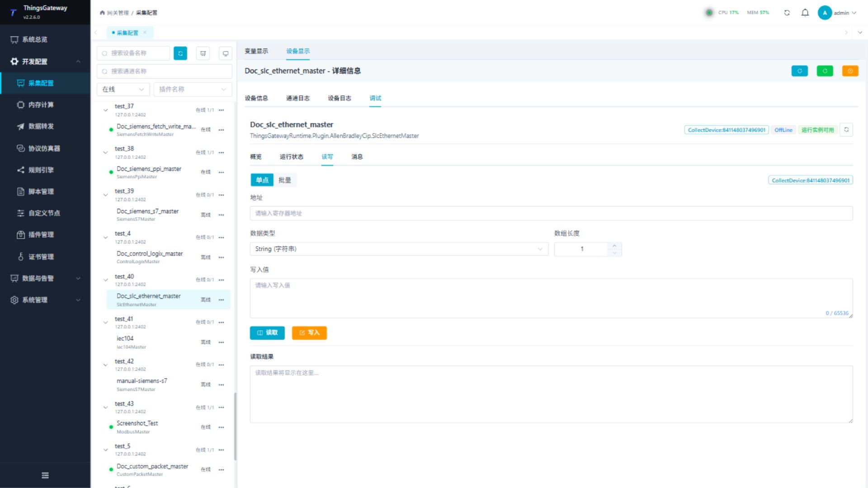Expand the 数据与告警 menu group
The image size is (868, 488).
tap(45, 278)
